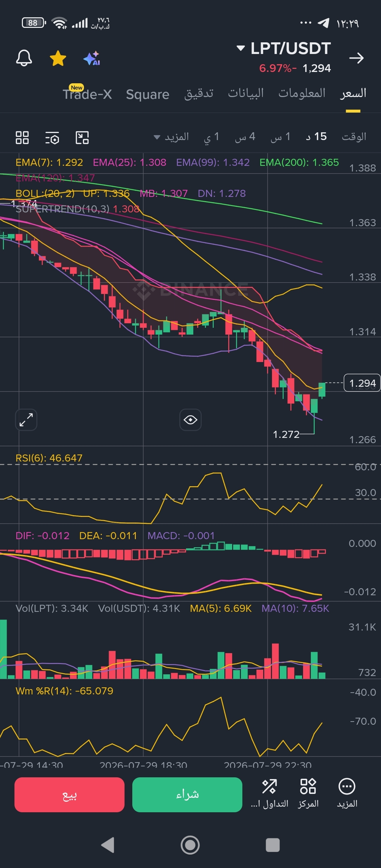Toggle chart indicator visibility eye icon
The height and width of the screenshot is (868, 381).
click(x=190, y=420)
